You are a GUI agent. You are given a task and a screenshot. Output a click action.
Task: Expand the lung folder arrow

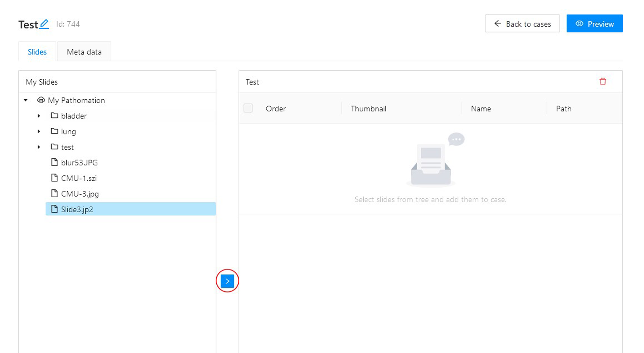[x=39, y=131]
